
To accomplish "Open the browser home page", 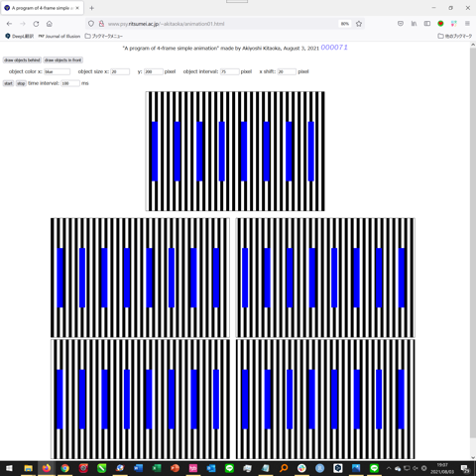I will [x=50, y=24].
